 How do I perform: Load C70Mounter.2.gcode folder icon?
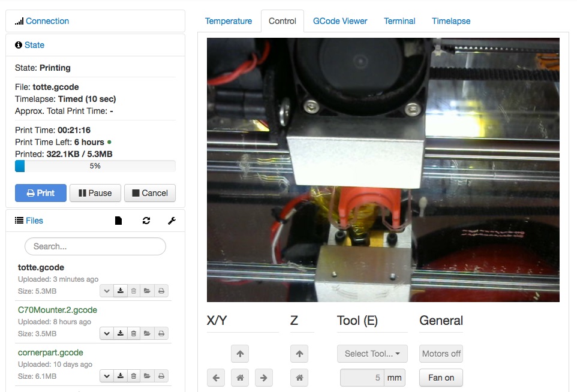[x=147, y=333]
